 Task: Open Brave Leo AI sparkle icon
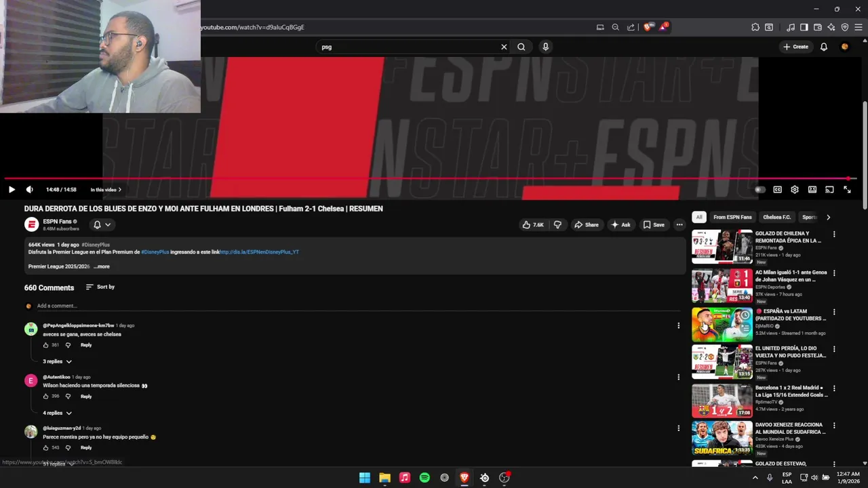(831, 27)
